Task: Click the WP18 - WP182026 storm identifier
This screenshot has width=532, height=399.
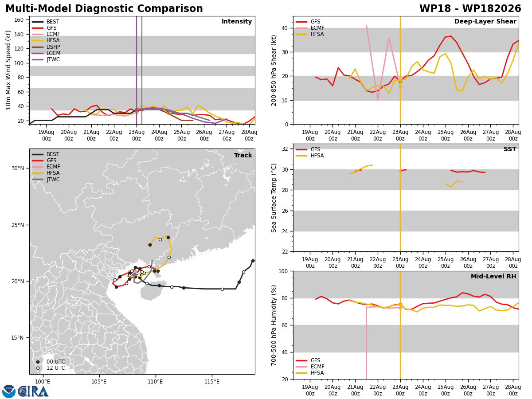Action: pos(470,9)
